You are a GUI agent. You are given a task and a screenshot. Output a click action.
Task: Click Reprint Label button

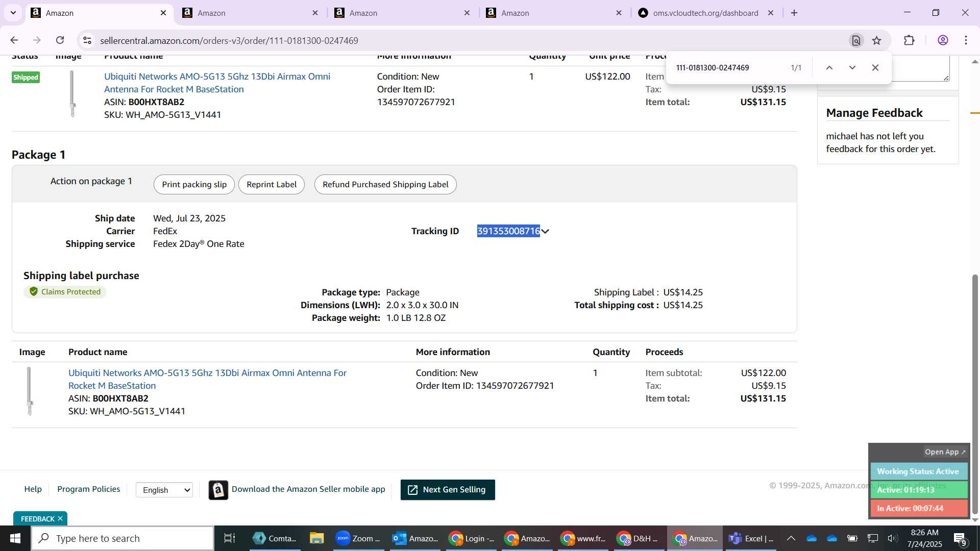pyautogui.click(x=271, y=184)
